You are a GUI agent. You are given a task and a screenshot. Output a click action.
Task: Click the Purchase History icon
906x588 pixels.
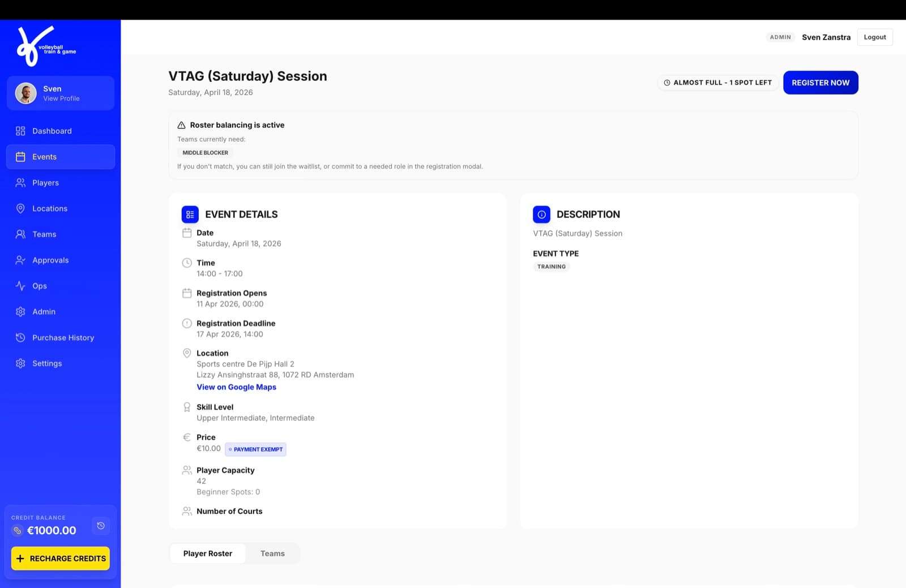click(20, 338)
